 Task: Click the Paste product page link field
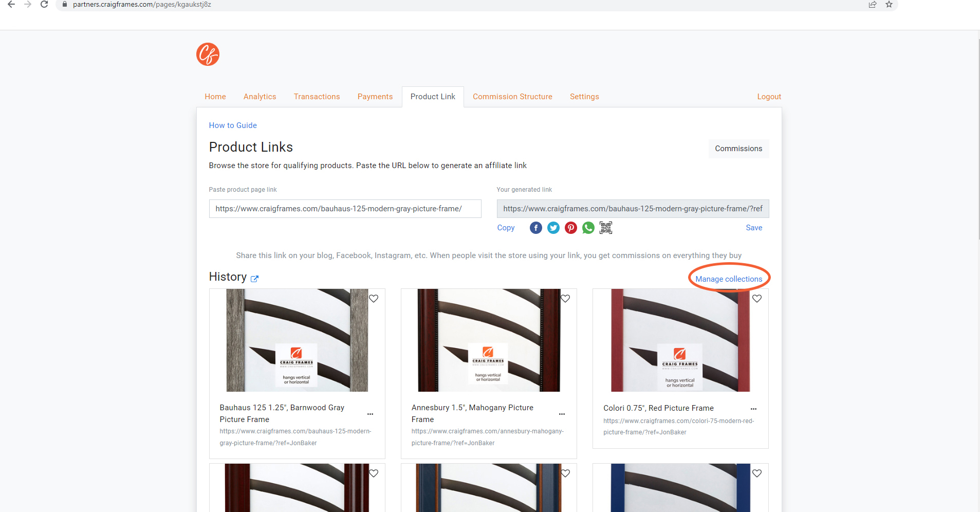pos(345,209)
